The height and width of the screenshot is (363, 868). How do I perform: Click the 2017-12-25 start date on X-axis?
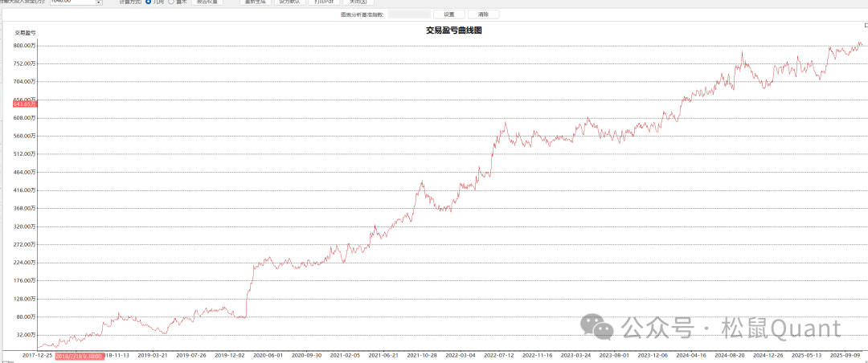[x=37, y=354]
